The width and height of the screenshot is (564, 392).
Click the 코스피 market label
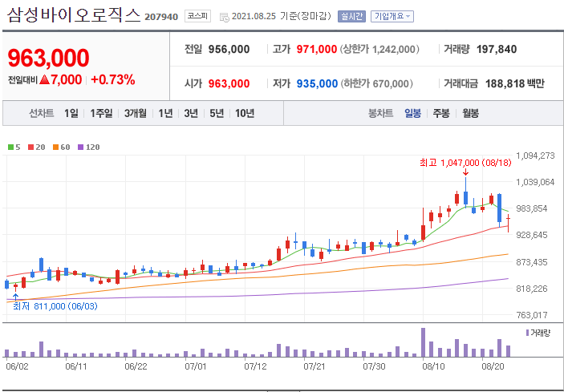(198, 17)
